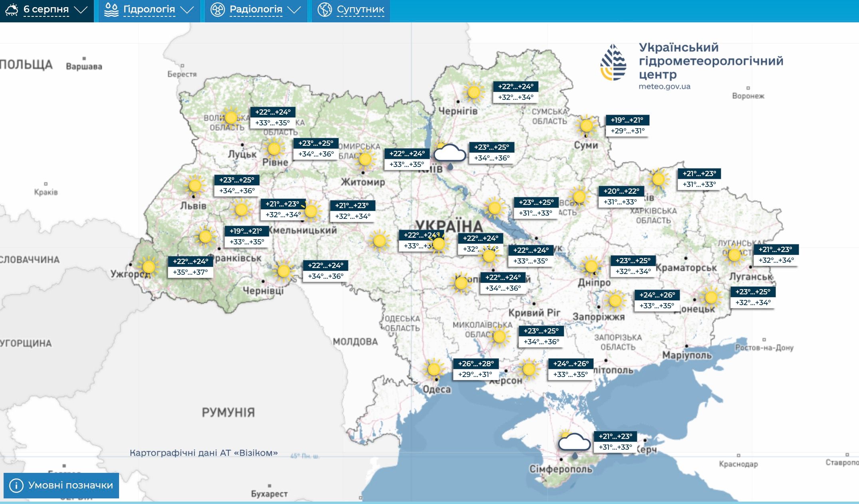This screenshot has height=504, width=859.
Task: Select the sun icon above Дніпро
Action: click(591, 266)
